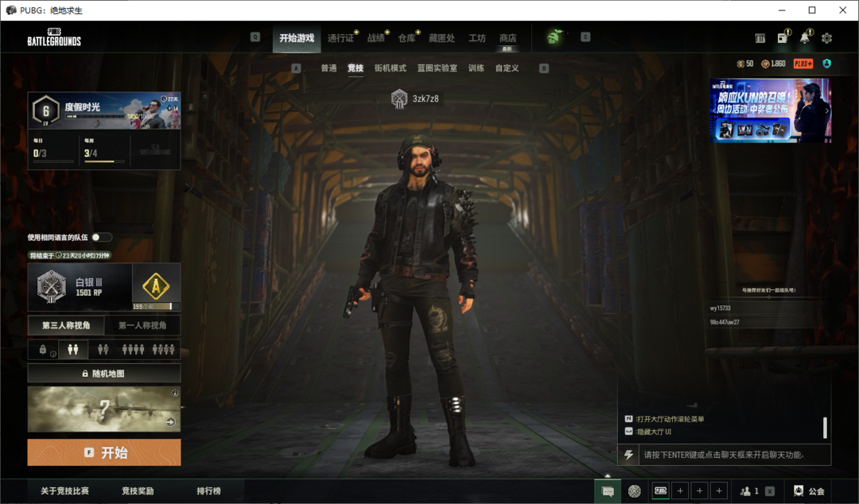This screenshot has height=504, width=859.
Task: Open the 战绩 tab
Action: click(x=375, y=38)
